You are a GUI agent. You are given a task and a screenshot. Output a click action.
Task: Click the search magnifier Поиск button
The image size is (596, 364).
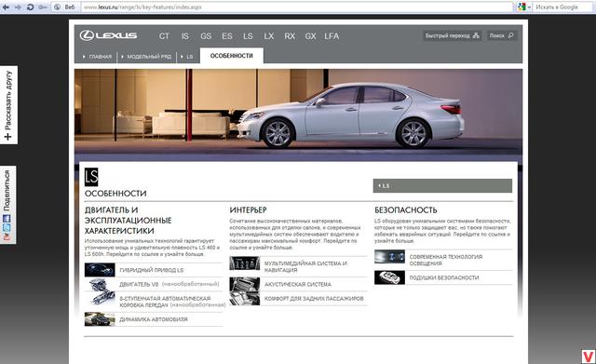tap(502, 35)
